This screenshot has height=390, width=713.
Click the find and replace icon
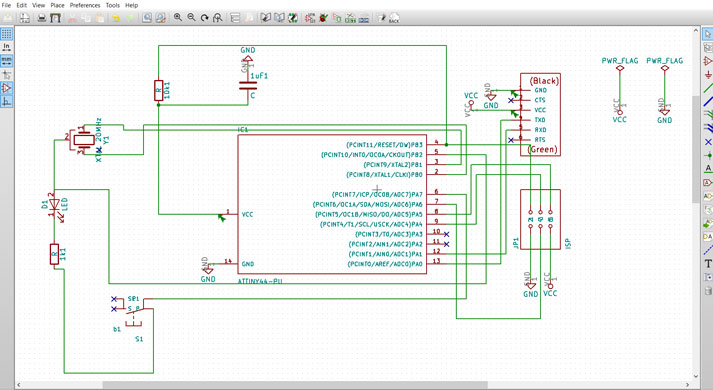tap(161, 18)
